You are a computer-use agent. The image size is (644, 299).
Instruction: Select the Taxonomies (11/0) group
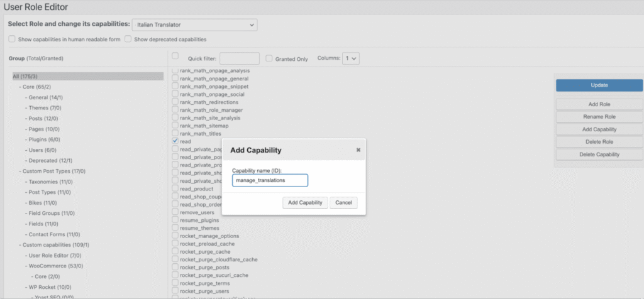[50, 182]
